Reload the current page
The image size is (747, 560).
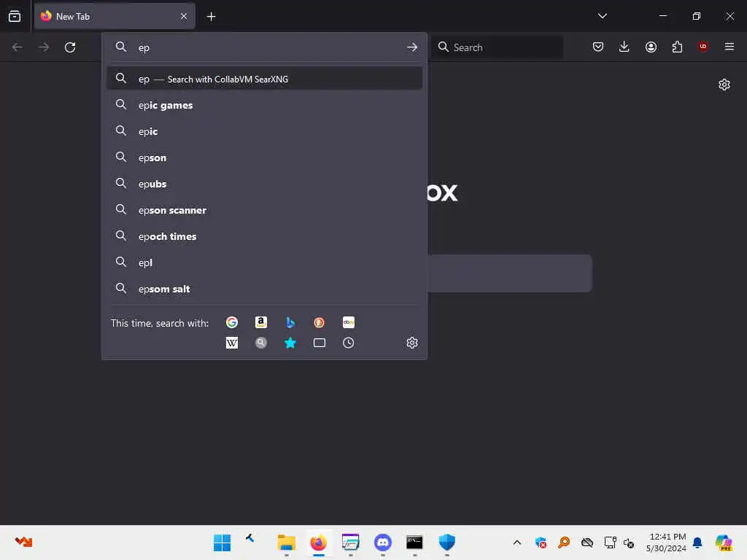pos(70,47)
